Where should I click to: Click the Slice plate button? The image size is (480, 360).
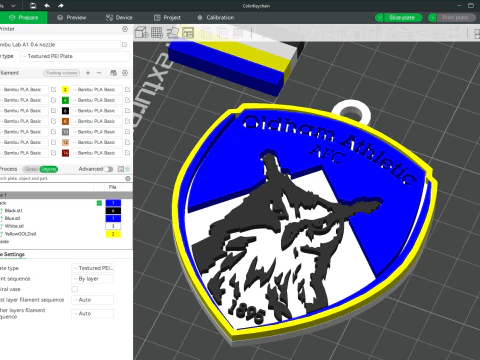pos(403,18)
